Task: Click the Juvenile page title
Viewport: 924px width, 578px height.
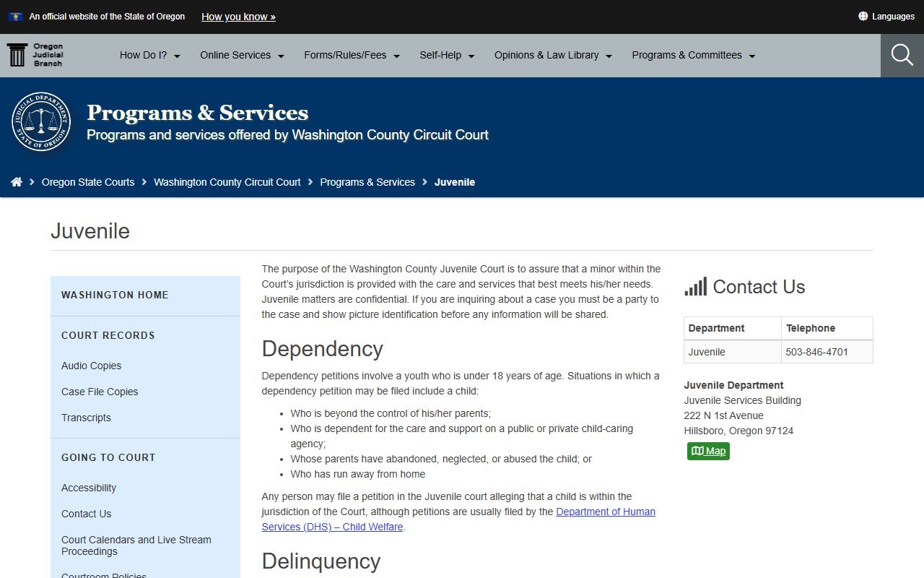Action: tap(90, 231)
